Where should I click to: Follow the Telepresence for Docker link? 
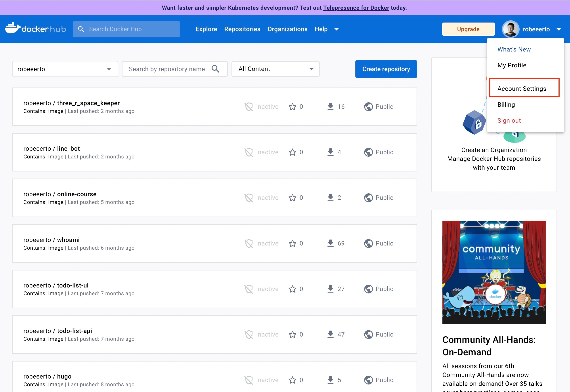pos(356,8)
